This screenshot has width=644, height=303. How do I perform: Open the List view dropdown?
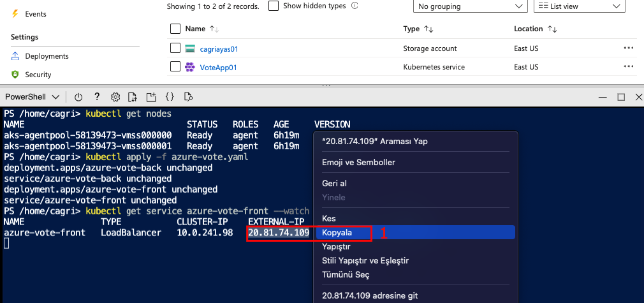[x=579, y=6]
